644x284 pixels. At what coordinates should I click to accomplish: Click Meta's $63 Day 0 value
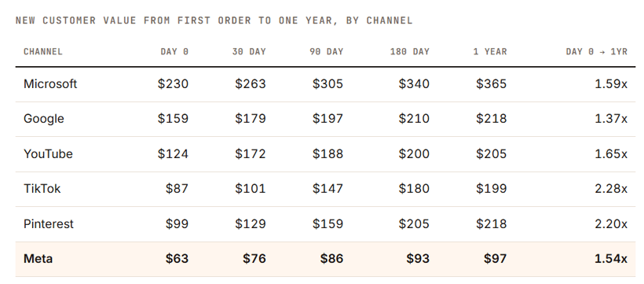click(177, 259)
